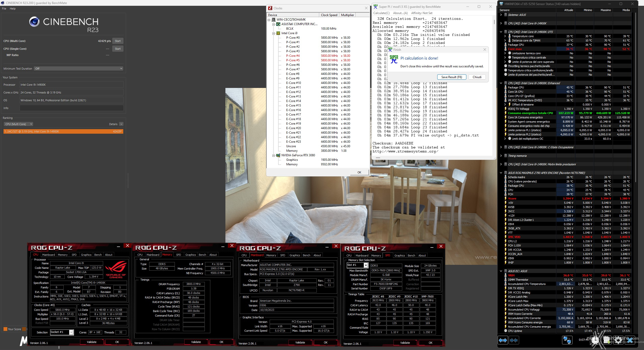Click HWiNFO64 title bar app icon
This screenshot has width=644, height=350.
point(501,4)
